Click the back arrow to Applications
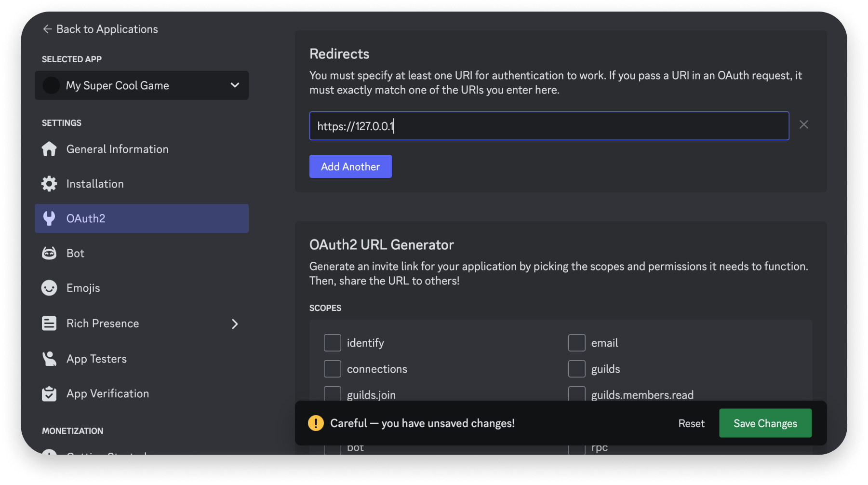Viewport: 868px width, 485px height. click(x=47, y=29)
